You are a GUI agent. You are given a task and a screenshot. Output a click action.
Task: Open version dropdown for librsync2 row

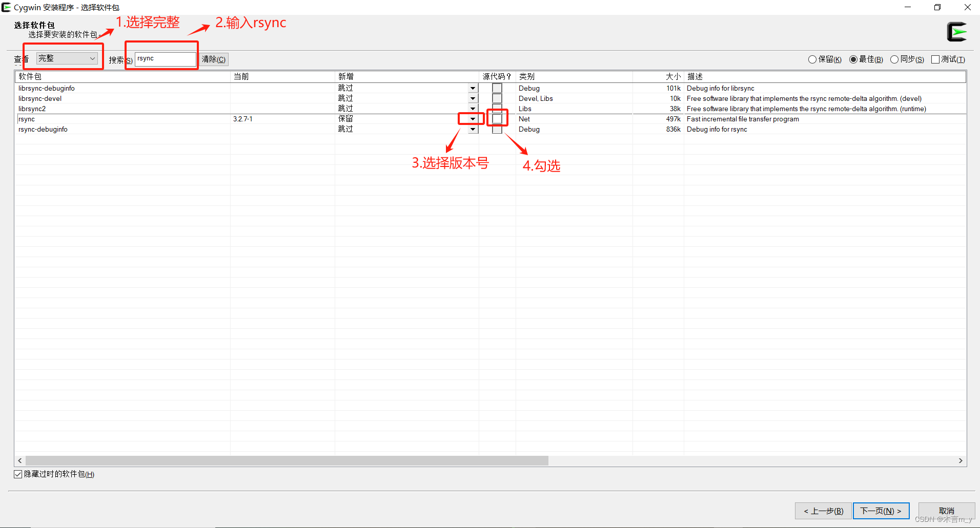click(473, 109)
